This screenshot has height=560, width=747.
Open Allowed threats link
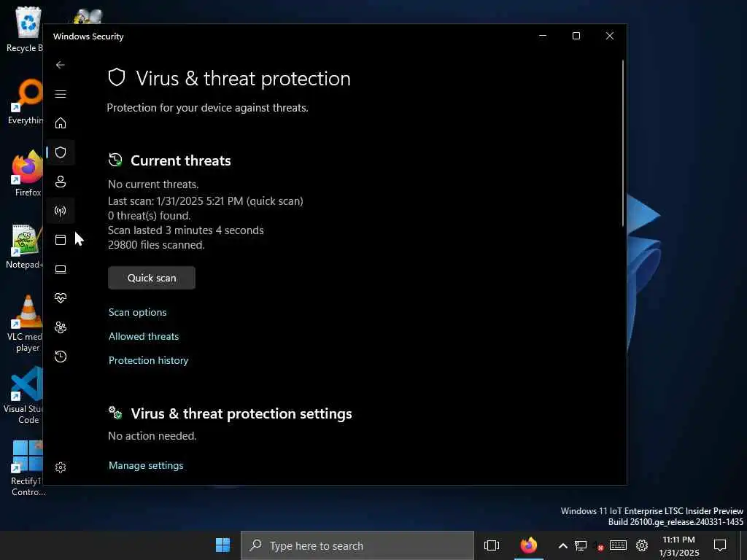144,336
